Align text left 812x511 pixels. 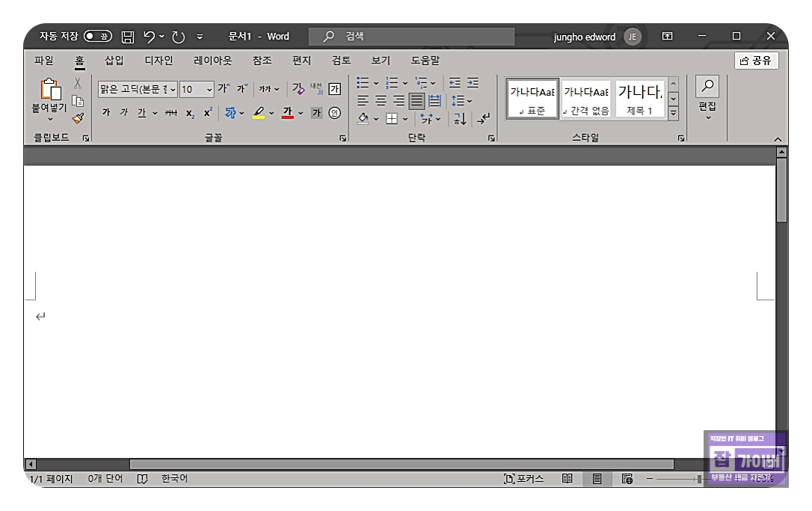coord(363,100)
